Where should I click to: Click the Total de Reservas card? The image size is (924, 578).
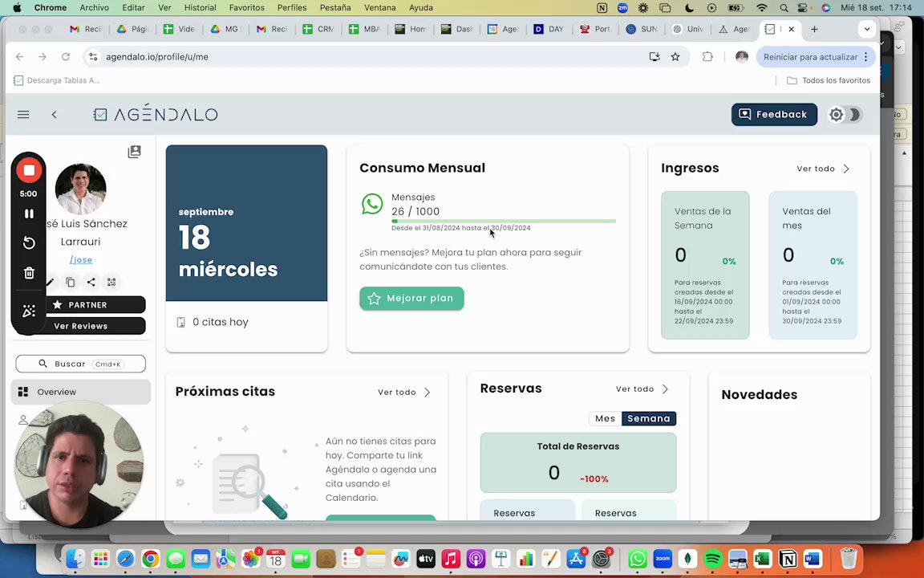pos(578,462)
